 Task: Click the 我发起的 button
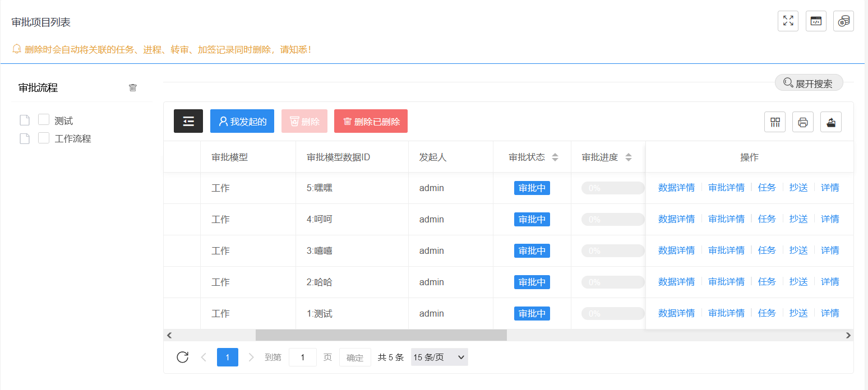coord(242,121)
